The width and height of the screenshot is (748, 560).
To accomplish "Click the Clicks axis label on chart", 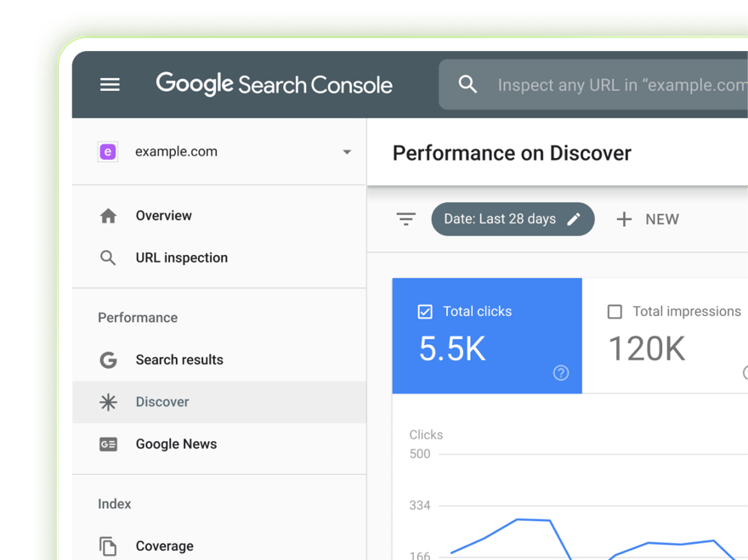I will coord(426,434).
